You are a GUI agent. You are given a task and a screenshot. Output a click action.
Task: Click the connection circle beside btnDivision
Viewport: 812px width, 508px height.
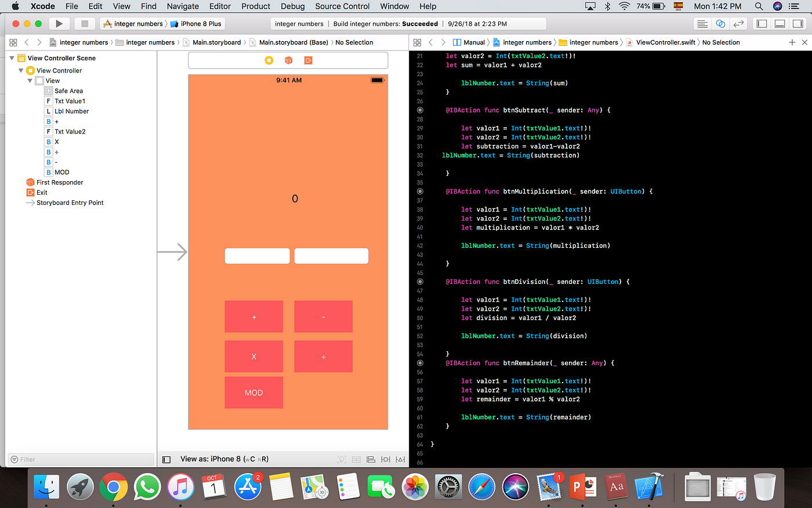(x=420, y=282)
